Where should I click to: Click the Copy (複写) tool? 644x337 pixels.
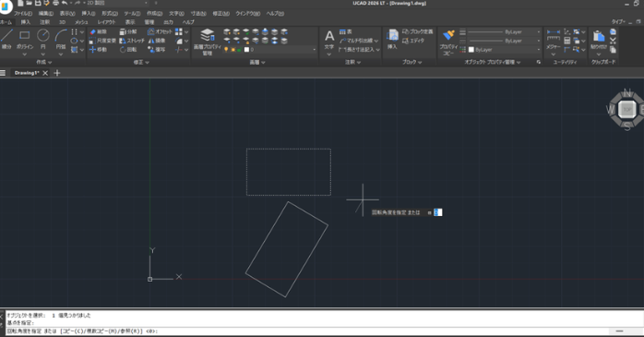point(157,49)
